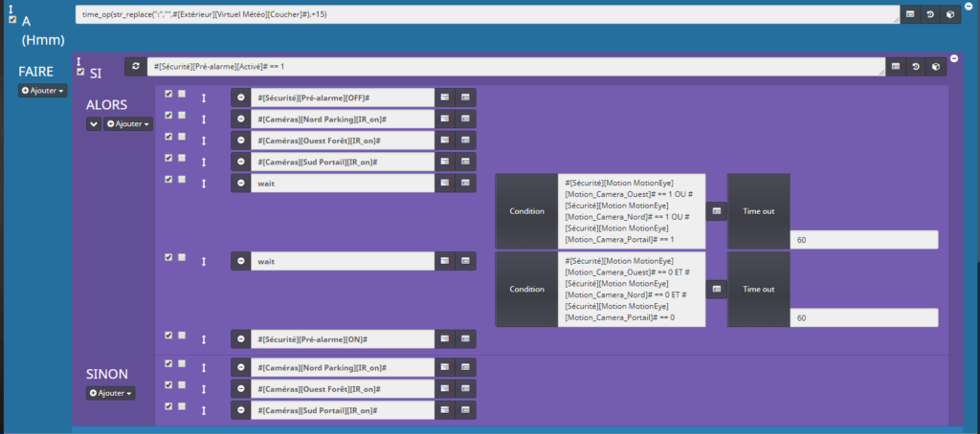
Task: Open equipment selector for the time_op expression
Action: point(950,14)
